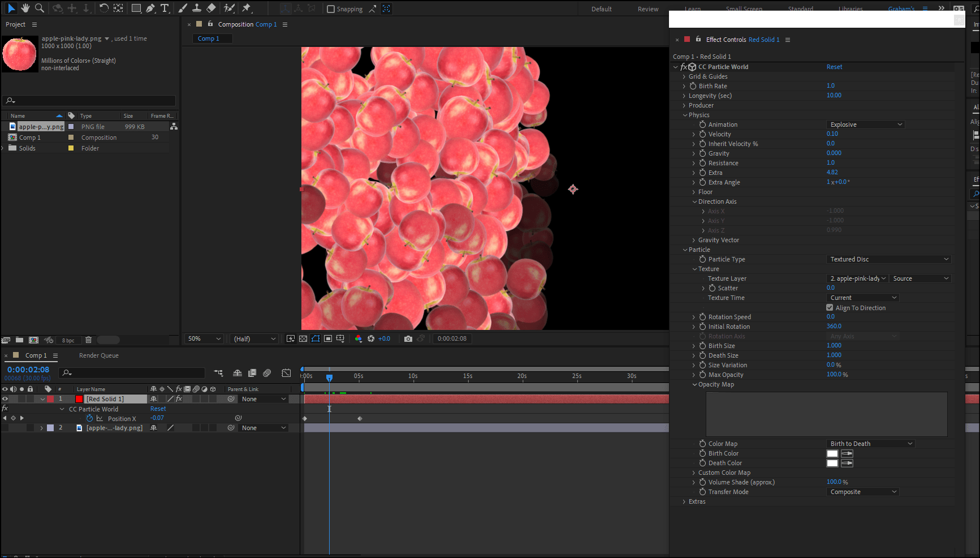Change the Animation dropdown from Explosive

pos(865,124)
